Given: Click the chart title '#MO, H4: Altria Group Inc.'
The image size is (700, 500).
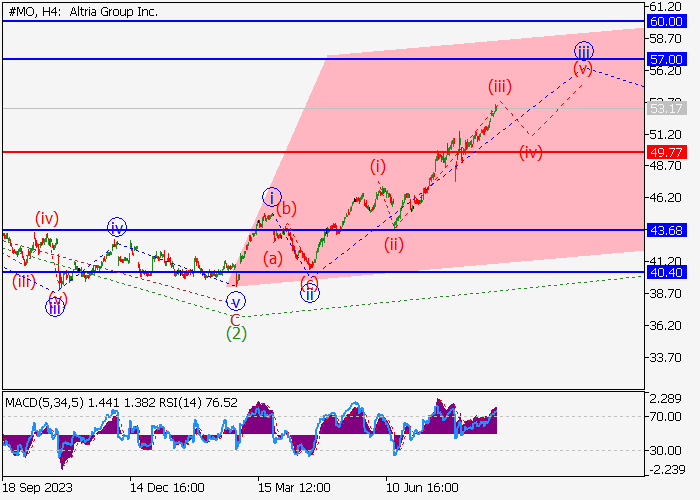Looking at the screenshot, I should pos(83,12).
